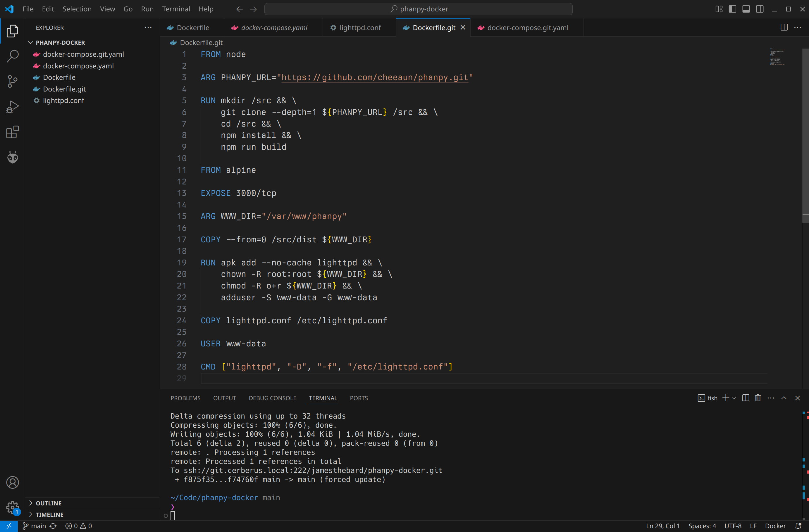Split the editor to the right
Screen dimensions: 809x532
(x=784, y=27)
